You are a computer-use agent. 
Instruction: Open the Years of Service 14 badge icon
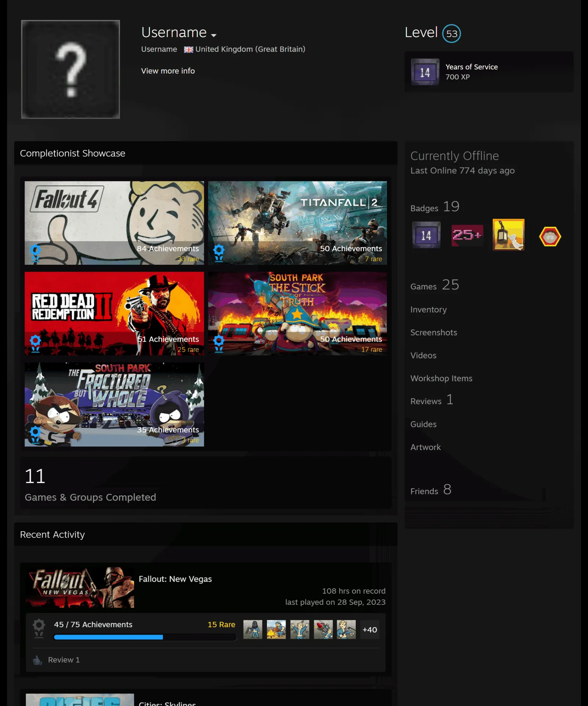click(425, 72)
